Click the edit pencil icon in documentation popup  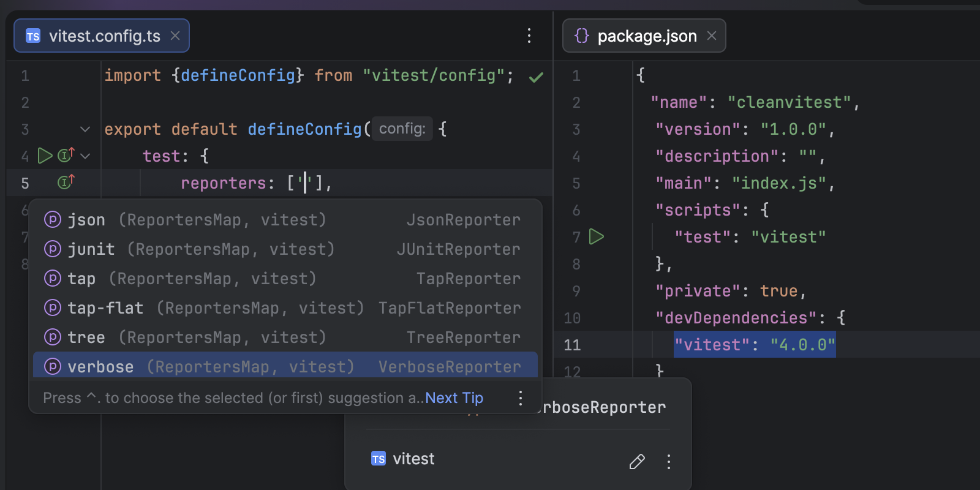click(637, 461)
